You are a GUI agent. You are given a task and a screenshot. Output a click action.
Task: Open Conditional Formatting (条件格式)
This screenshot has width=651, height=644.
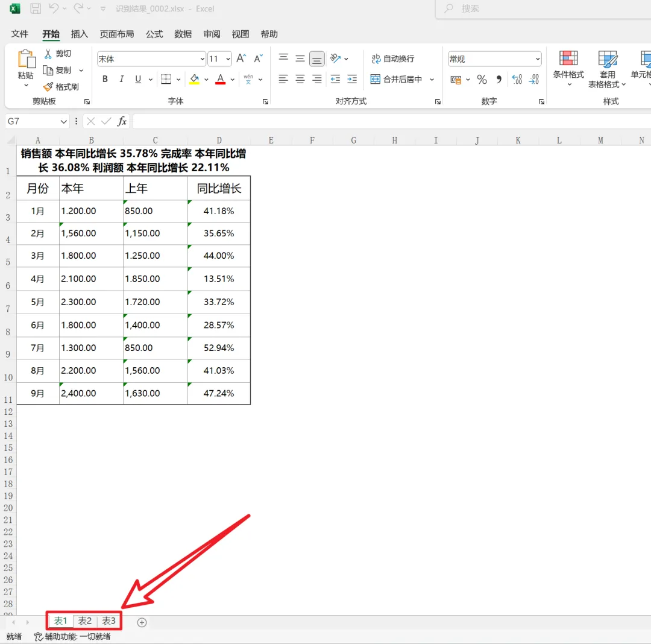(568, 69)
